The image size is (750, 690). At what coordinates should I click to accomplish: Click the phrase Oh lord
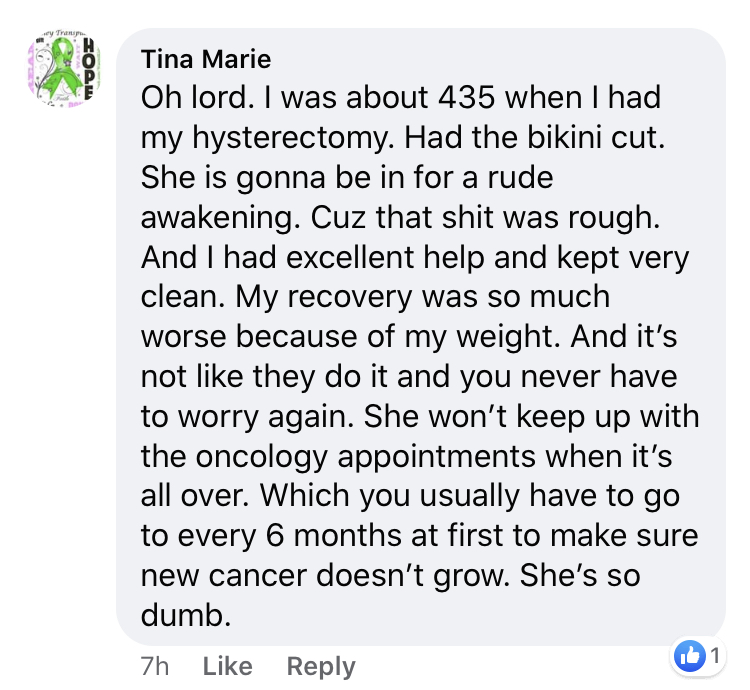click(198, 98)
